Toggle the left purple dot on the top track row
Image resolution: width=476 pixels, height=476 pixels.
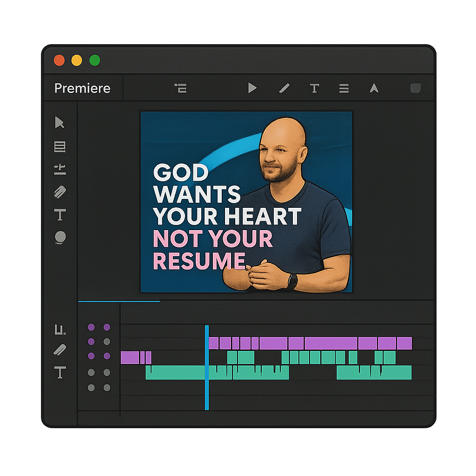(x=91, y=327)
